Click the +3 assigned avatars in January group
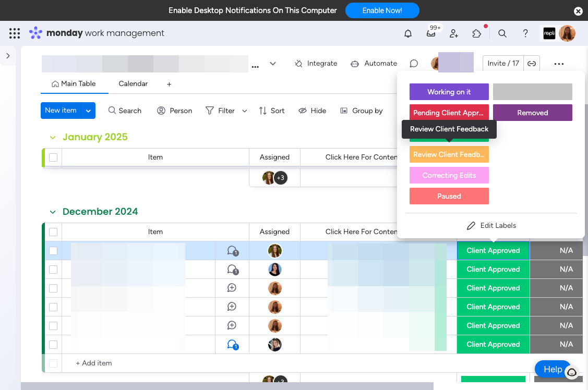Image resolution: width=588 pixels, height=390 pixels. tap(281, 178)
